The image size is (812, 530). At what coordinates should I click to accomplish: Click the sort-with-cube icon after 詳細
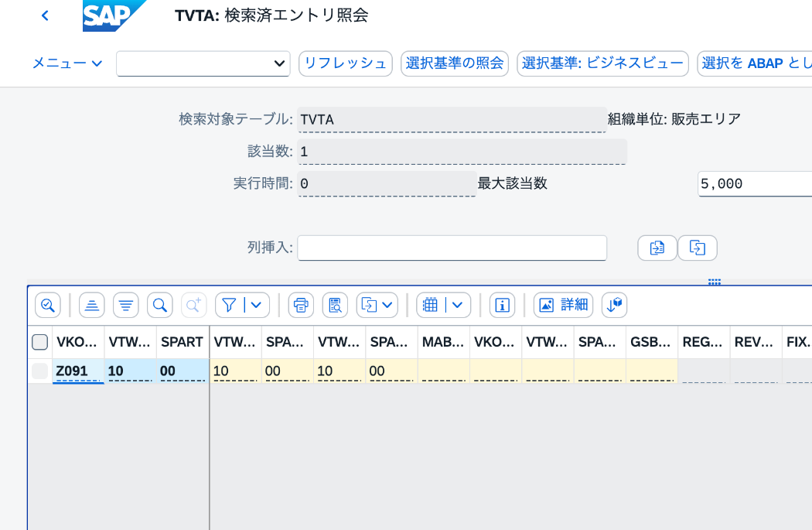(614, 305)
